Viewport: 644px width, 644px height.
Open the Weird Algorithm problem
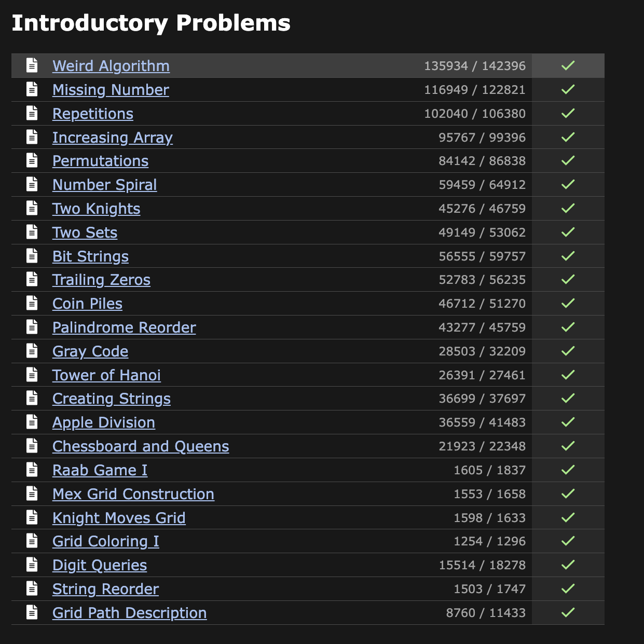111,66
